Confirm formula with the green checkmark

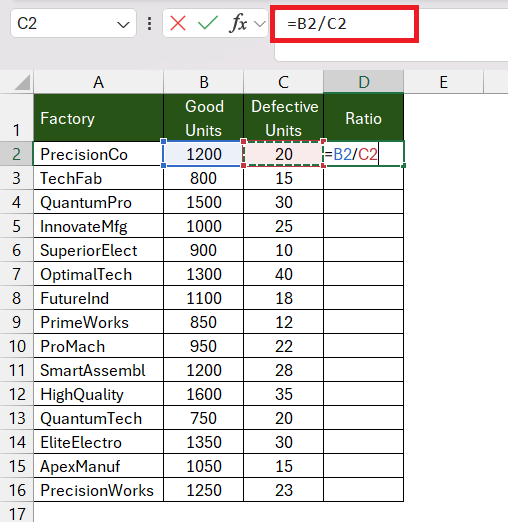coord(207,24)
